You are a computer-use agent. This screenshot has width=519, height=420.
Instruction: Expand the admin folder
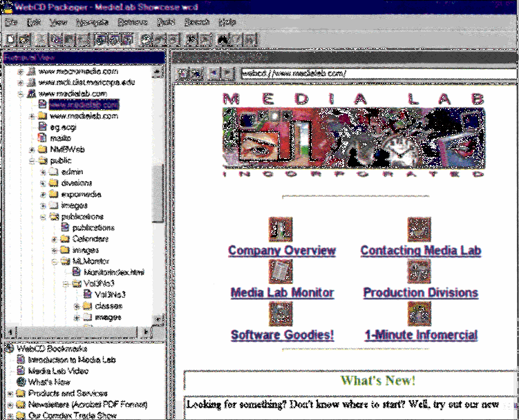click(x=43, y=172)
